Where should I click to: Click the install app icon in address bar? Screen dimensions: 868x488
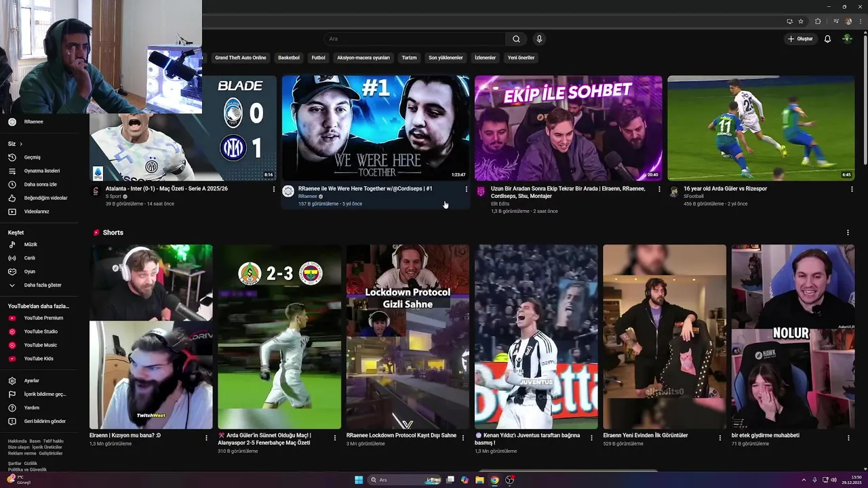[789, 21]
